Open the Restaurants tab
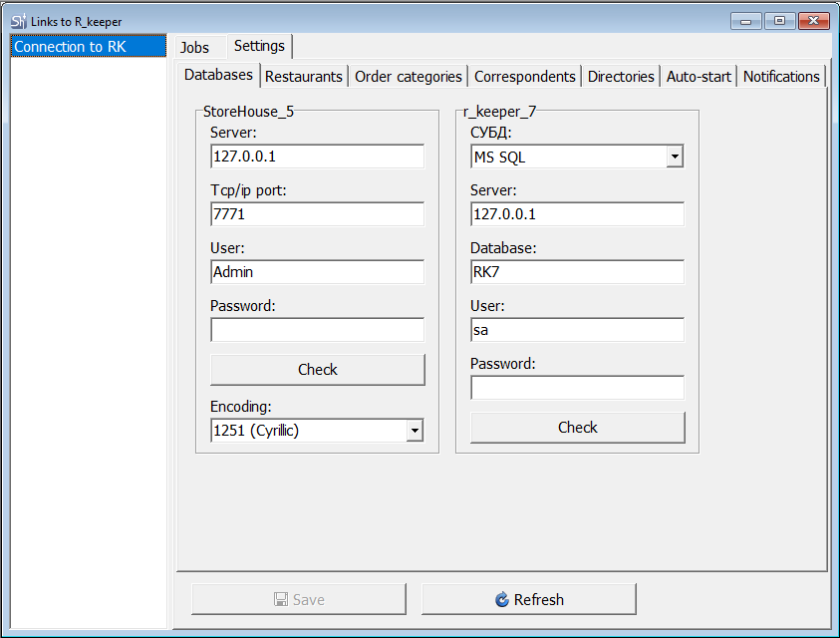This screenshot has height=638, width=840. [x=304, y=77]
